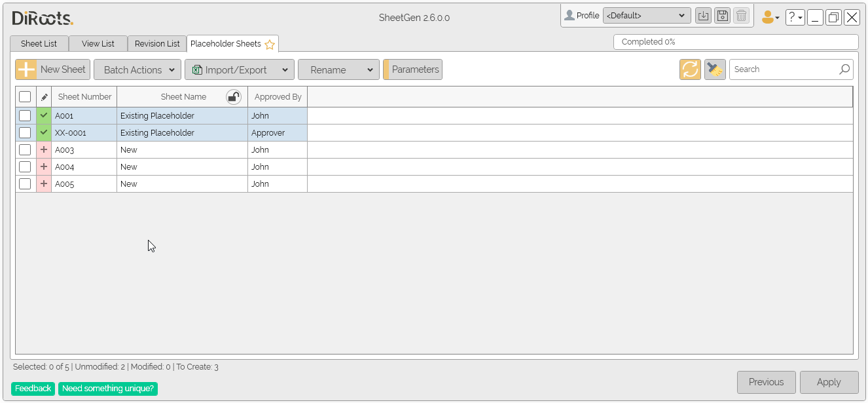This screenshot has height=403, width=868.
Task: Check the checkbox for sheet A001
Action: [x=25, y=116]
